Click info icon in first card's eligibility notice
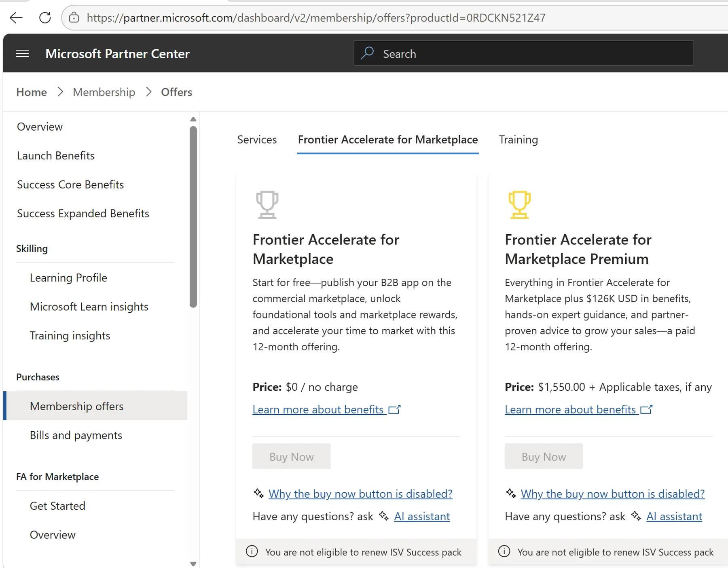 [x=252, y=551]
